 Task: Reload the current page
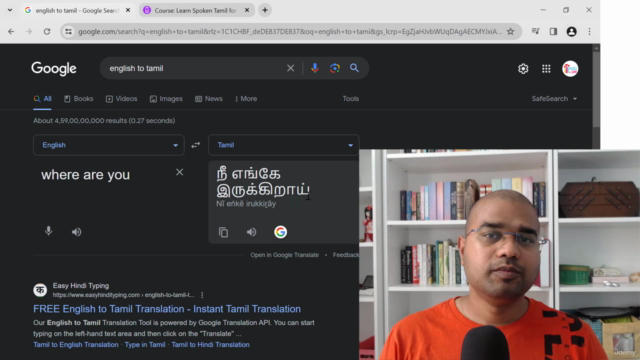47,31
